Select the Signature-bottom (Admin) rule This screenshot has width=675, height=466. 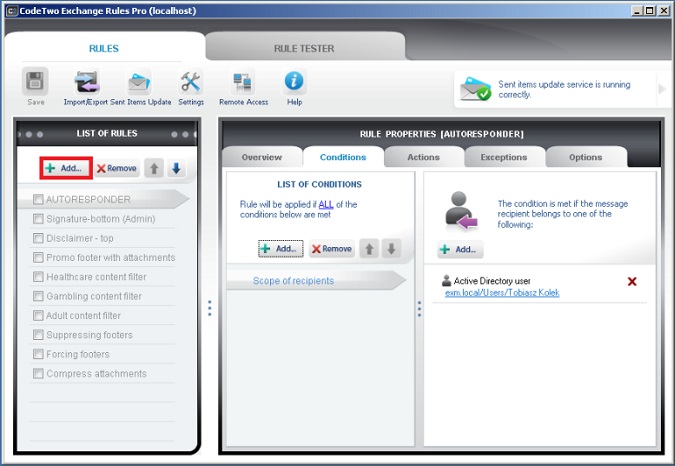tap(101, 219)
